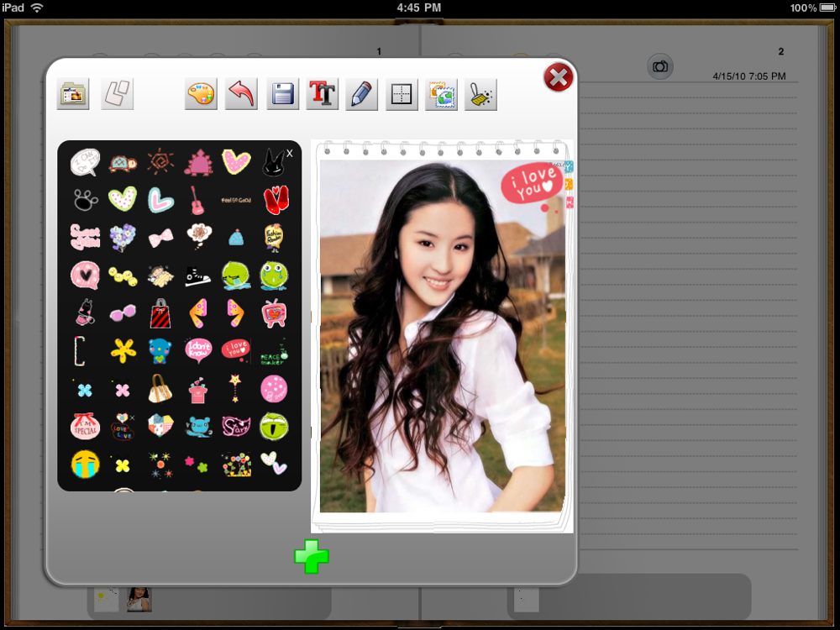This screenshot has width=840, height=630.
Task: Select the "I love you" sticker placed on photo
Action: (531, 184)
